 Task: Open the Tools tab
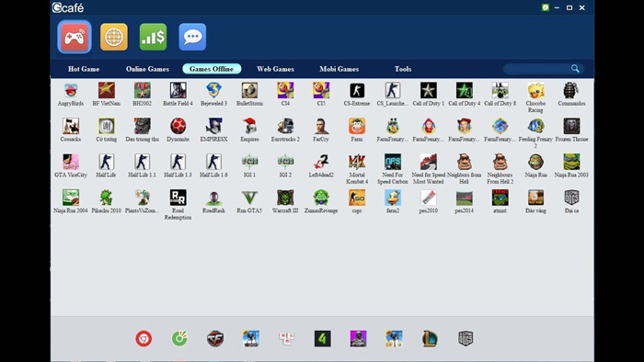403,69
